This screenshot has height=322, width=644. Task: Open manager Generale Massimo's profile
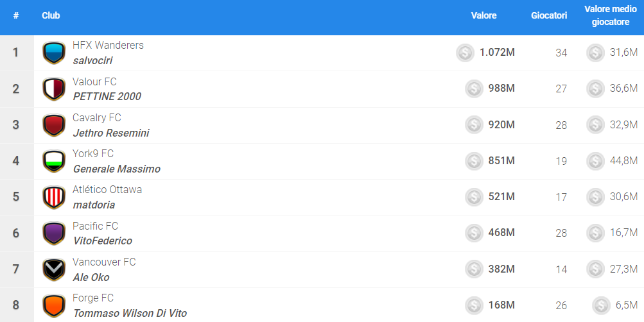[116, 169]
